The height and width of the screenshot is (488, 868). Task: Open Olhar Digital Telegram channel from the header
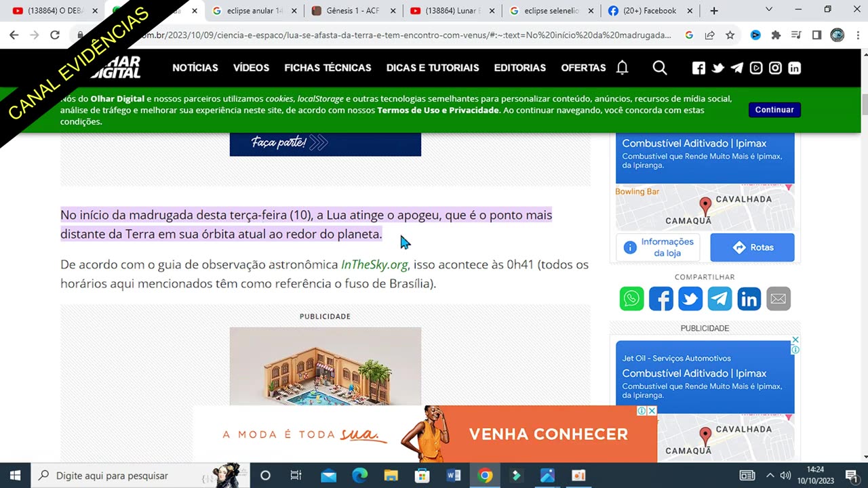pos(736,68)
